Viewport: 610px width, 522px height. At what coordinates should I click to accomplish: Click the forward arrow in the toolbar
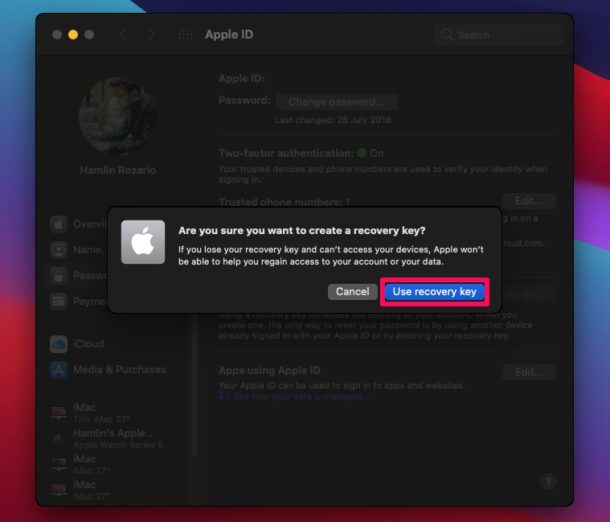(151, 35)
